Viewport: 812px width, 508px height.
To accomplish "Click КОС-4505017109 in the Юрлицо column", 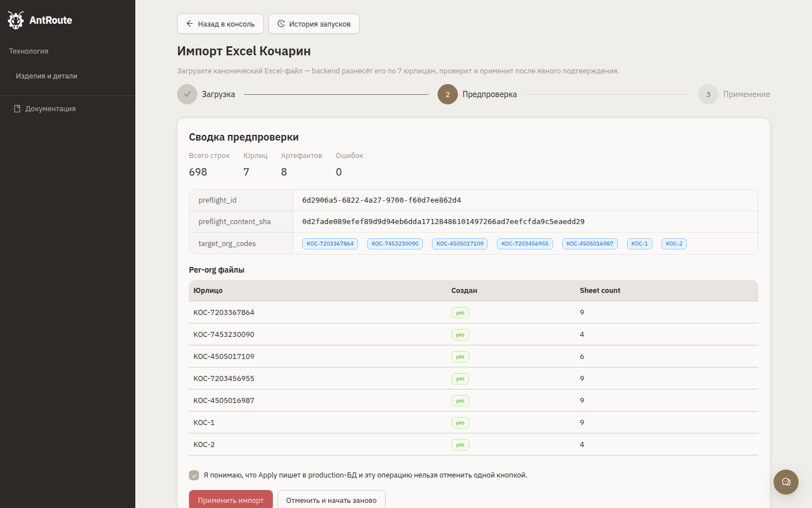I will [224, 357].
